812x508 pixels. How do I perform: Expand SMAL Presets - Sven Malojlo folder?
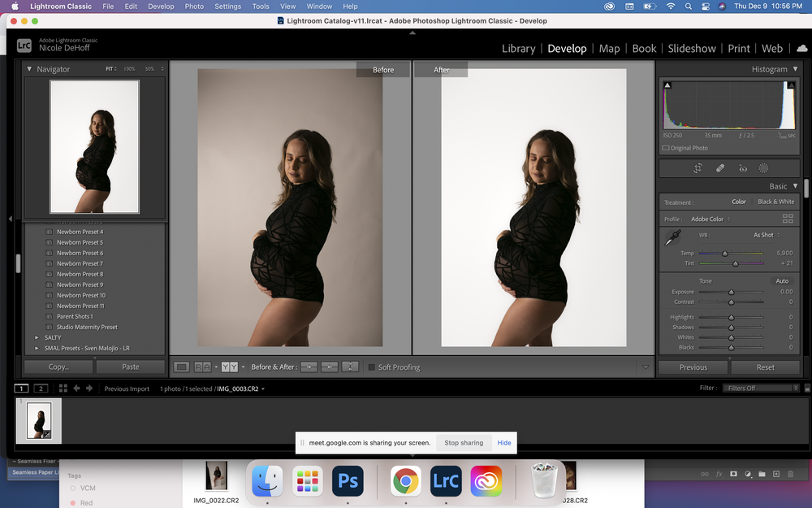click(x=37, y=349)
